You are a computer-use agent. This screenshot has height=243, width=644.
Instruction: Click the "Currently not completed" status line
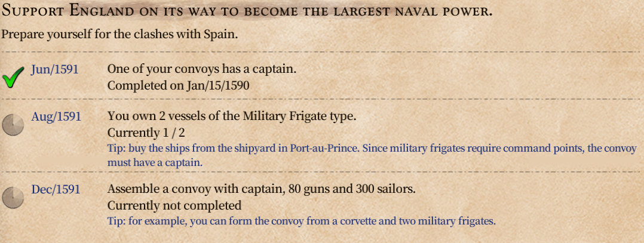click(x=174, y=205)
